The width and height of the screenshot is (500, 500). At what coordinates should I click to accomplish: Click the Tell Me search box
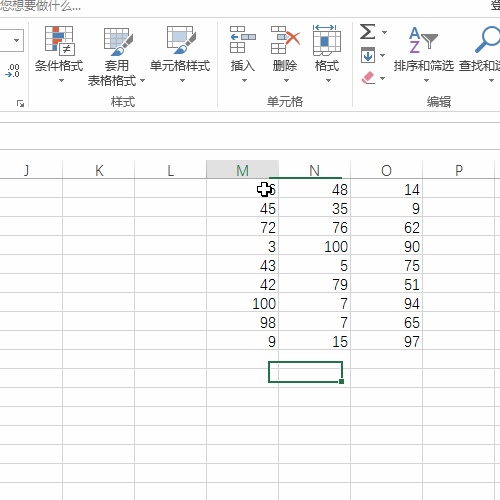pos(40,6)
